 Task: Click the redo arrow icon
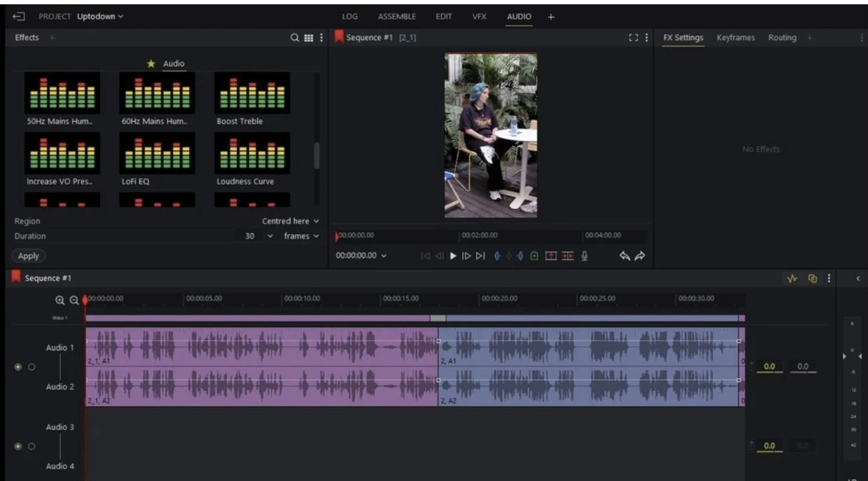[640, 256]
